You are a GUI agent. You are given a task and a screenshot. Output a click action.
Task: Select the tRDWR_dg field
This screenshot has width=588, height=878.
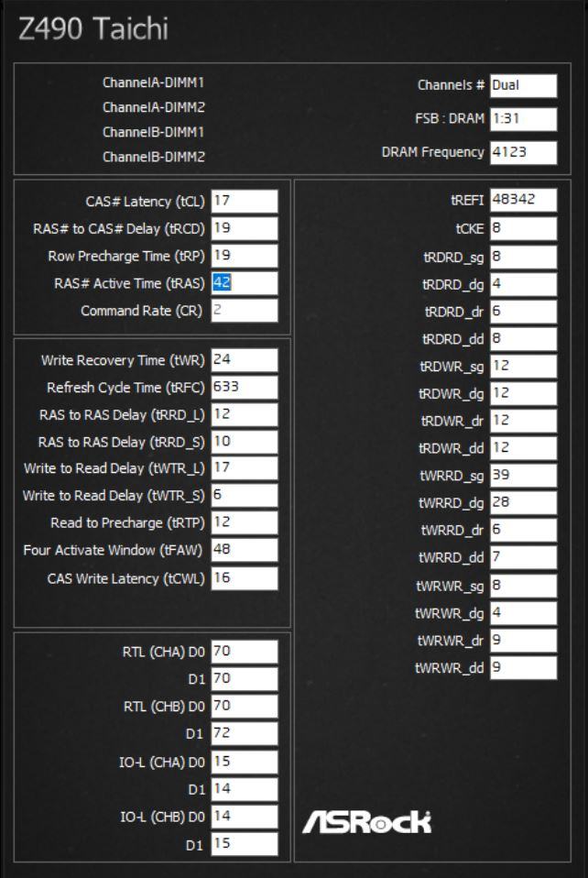click(524, 394)
